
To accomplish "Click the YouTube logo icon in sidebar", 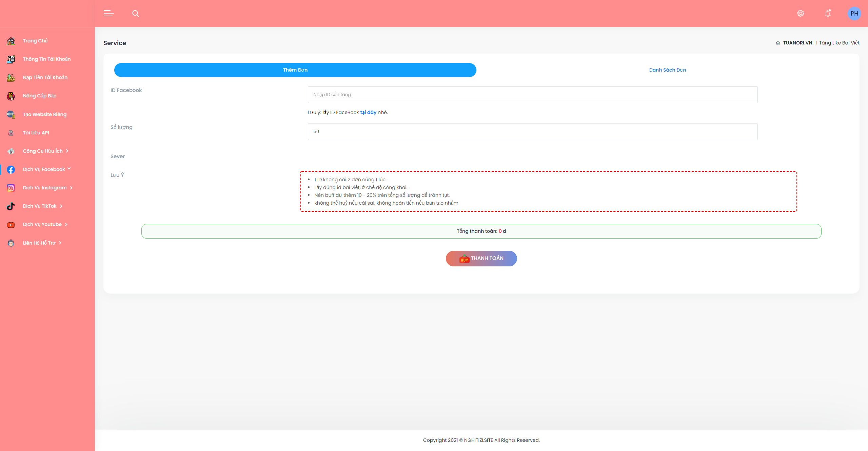I will click(11, 225).
